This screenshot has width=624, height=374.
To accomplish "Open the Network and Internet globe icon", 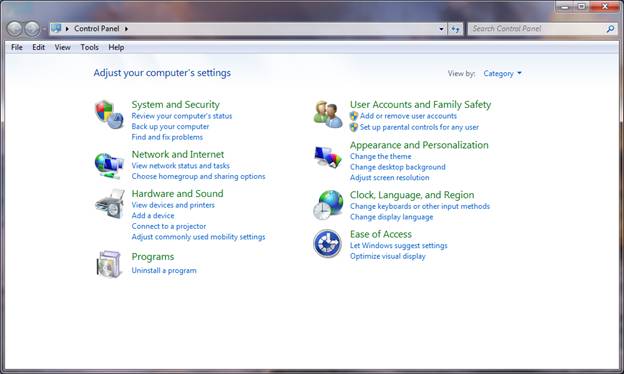I will tap(109, 166).
